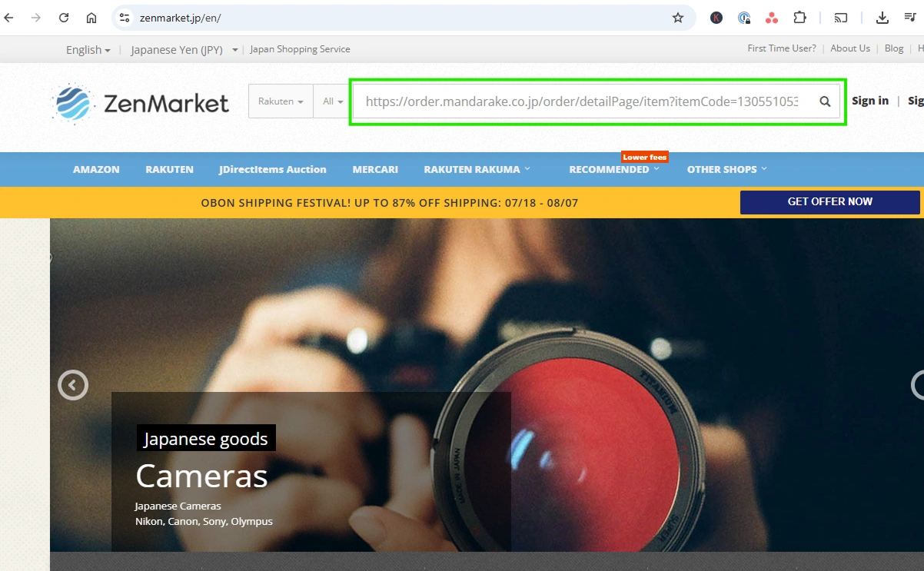Open the English language dropdown
The image size is (924, 571).
[88, 50]
